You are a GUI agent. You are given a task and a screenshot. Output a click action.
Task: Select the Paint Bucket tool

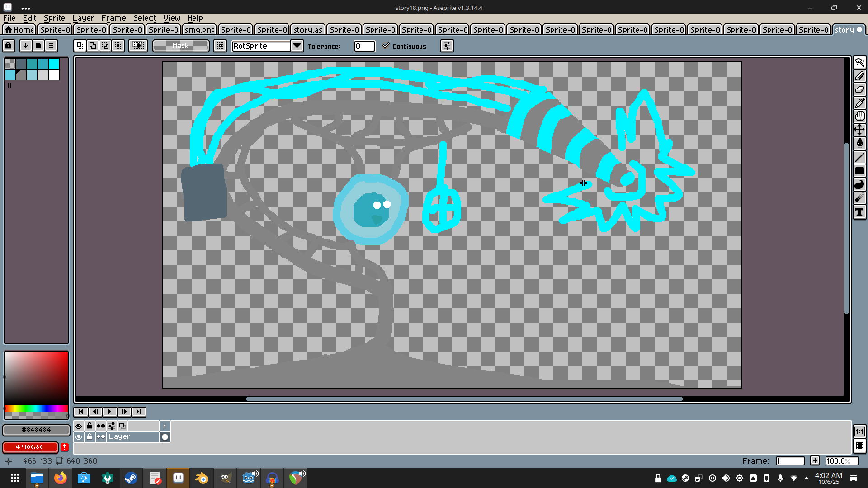coord(859,144)
